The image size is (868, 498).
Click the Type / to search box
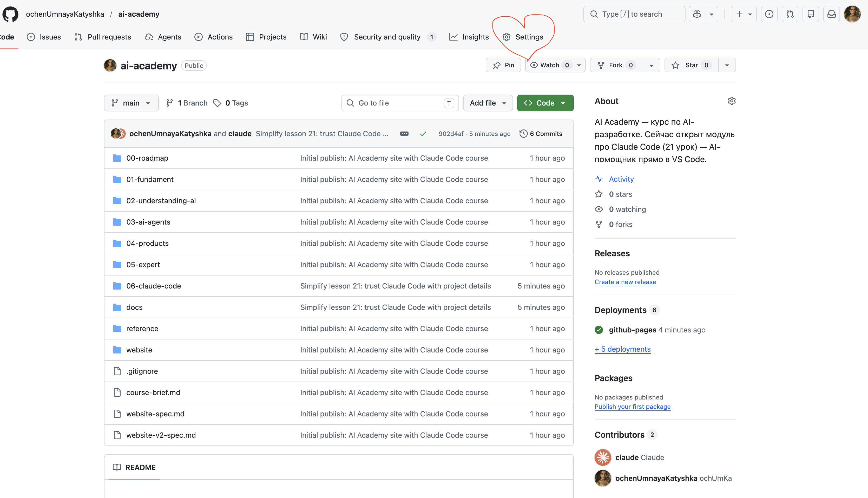tap(634, 14)
